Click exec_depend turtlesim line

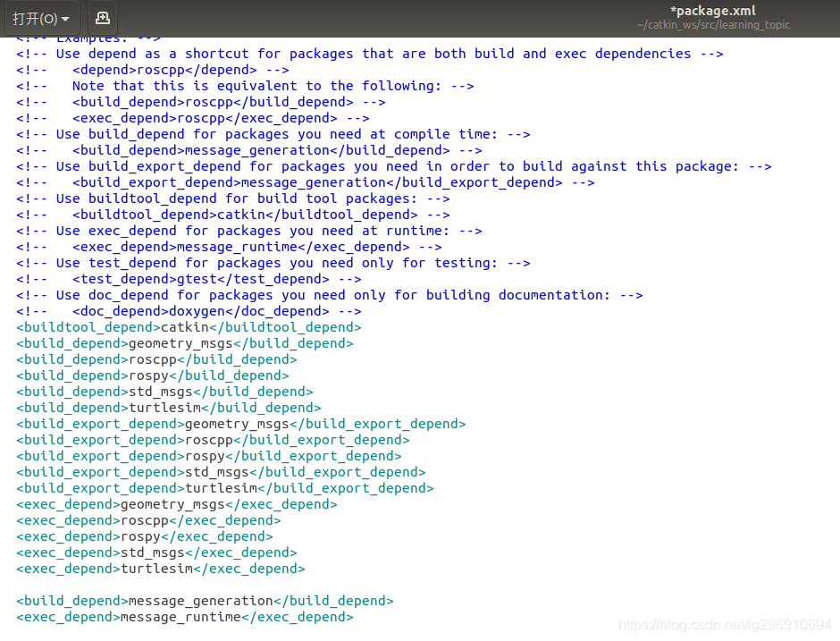tap(161, 568)
